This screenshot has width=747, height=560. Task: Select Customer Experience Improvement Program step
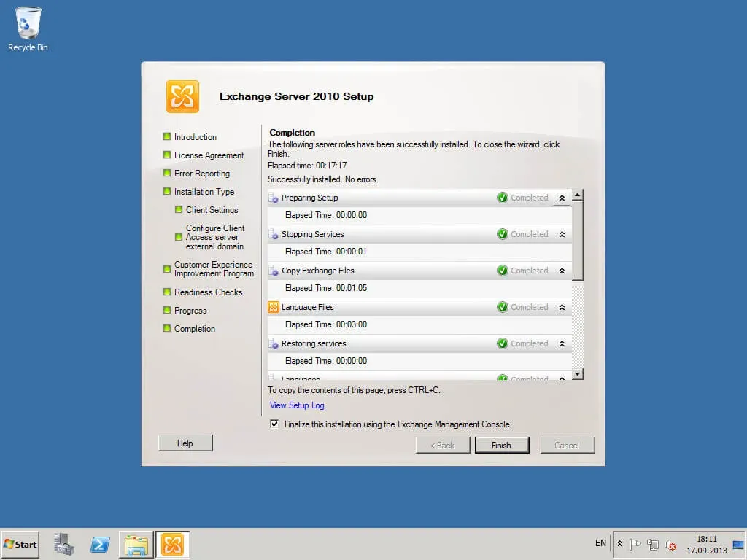[x=214, y=269]
